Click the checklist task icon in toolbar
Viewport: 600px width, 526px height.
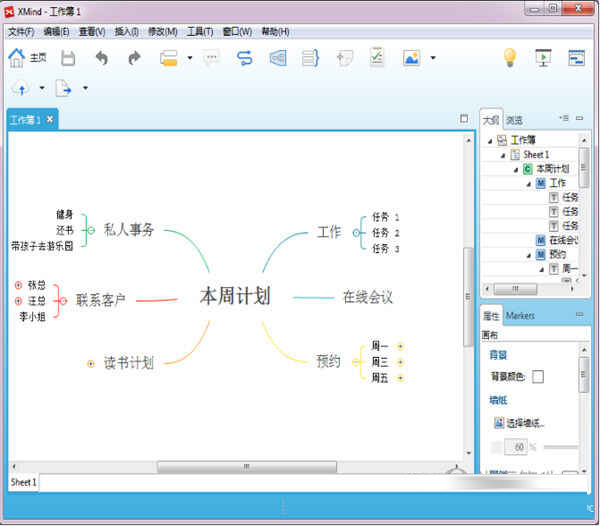(x=377, y=58)
